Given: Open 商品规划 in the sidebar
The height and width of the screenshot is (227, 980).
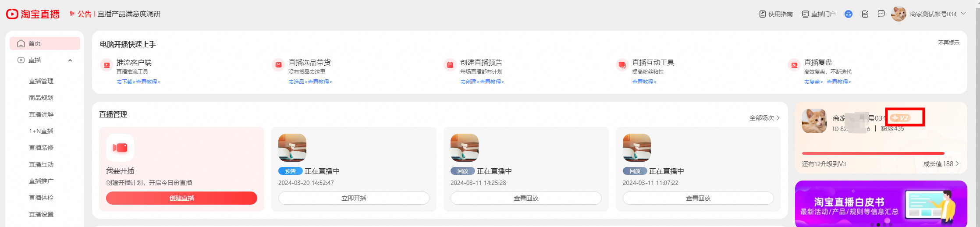Looking at the screenshot, I should 41,98.
